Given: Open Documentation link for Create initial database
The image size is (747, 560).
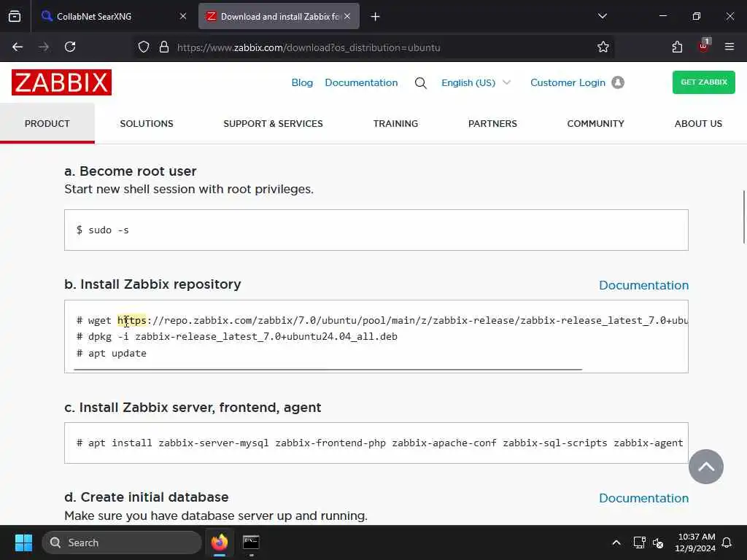Looking at the screenshot, I should (643, 498).
